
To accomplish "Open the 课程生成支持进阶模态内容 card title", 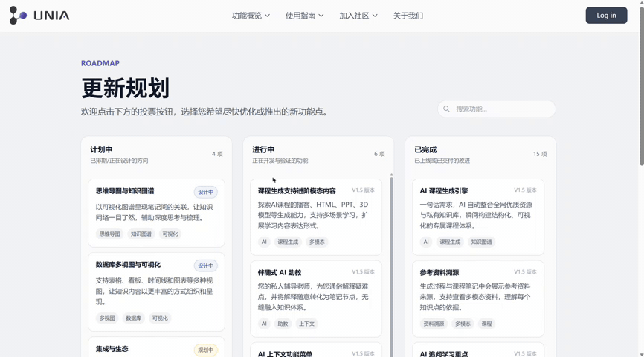I will pyautogui.click(x=297, y=191).
